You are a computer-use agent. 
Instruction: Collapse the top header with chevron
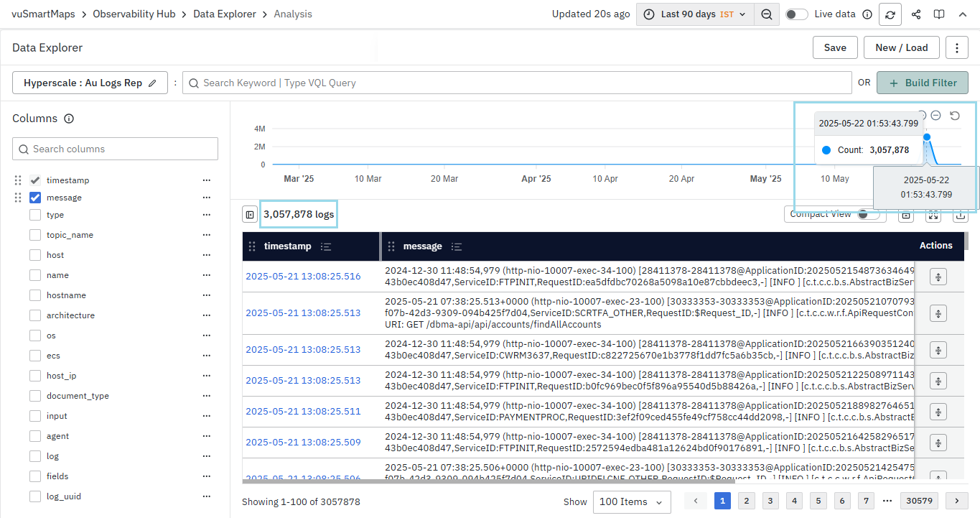tap(963, 14)
